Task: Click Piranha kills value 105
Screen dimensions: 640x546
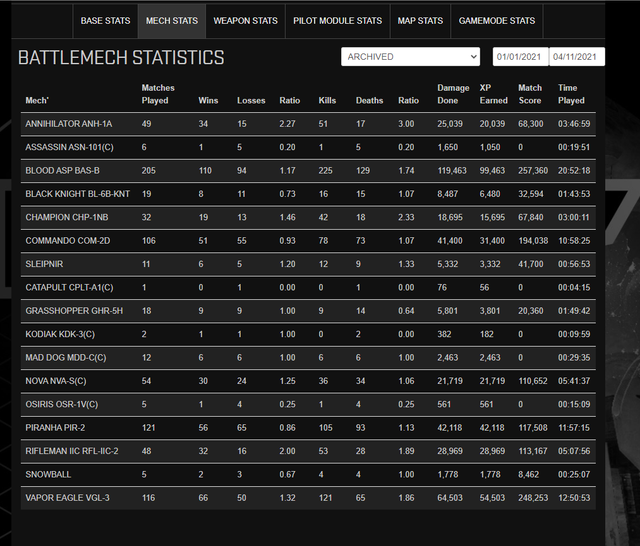Action: tap(325, 428)
